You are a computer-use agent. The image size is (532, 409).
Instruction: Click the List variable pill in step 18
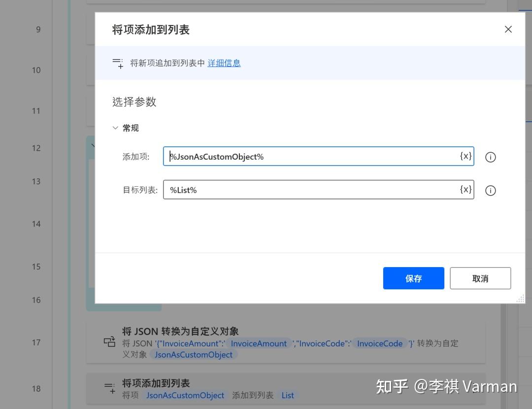tap(288, 395)
